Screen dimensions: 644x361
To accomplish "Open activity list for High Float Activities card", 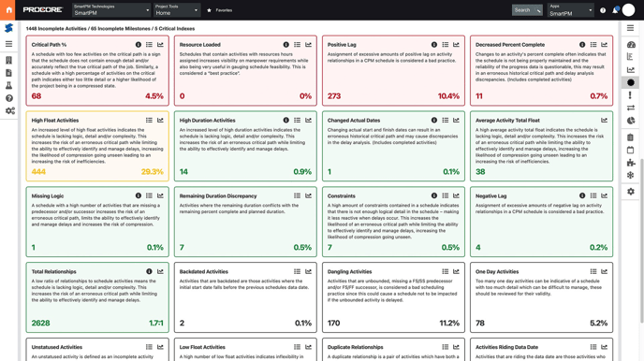I will point(149,121).
